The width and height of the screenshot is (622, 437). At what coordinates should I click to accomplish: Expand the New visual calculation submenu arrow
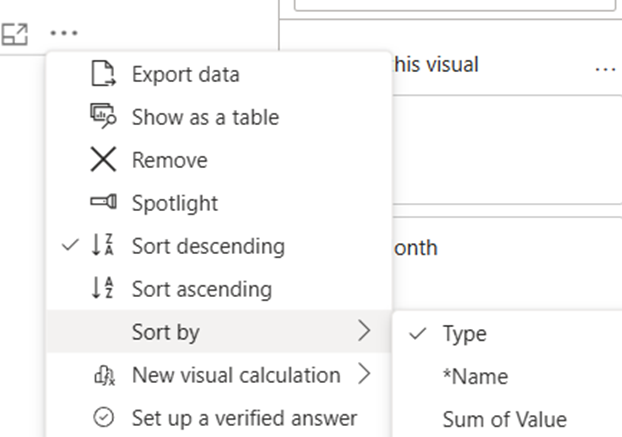click(364, 375)
